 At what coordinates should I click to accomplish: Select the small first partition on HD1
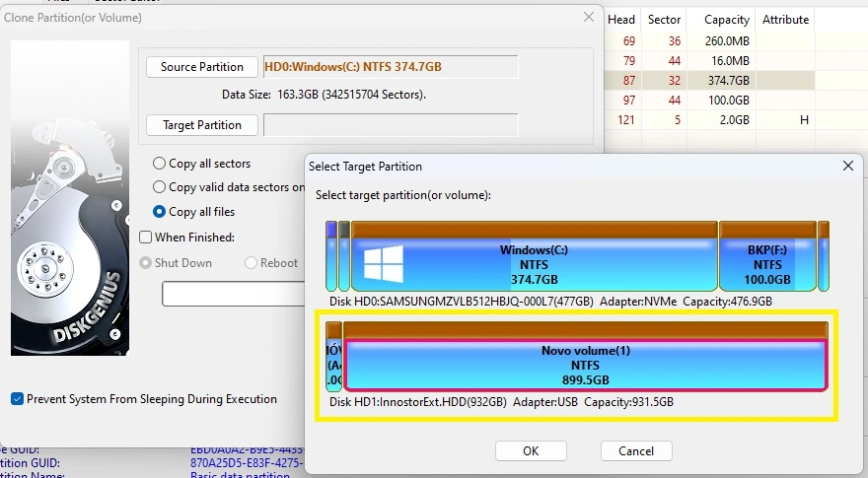[x=333, y=357]
